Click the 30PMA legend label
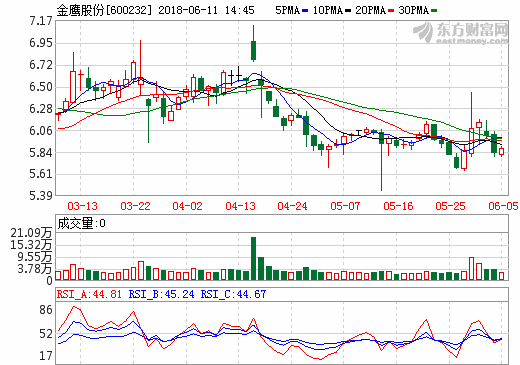 [x=413, y=10]
